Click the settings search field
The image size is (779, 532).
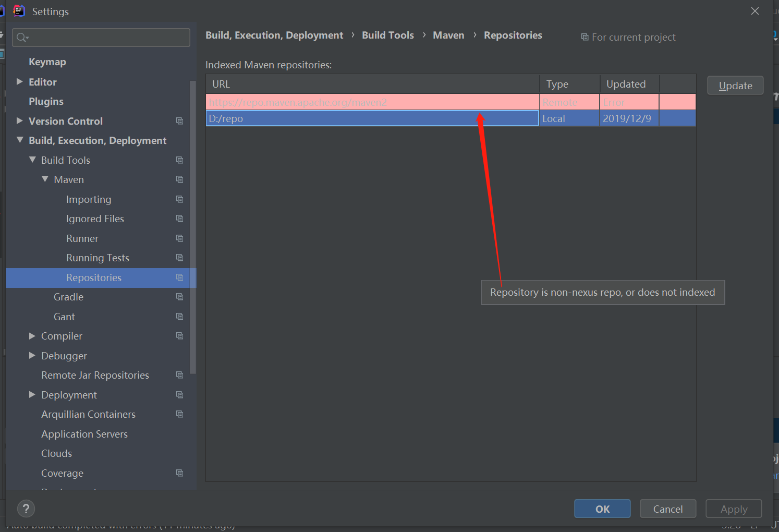coord(101,38)
